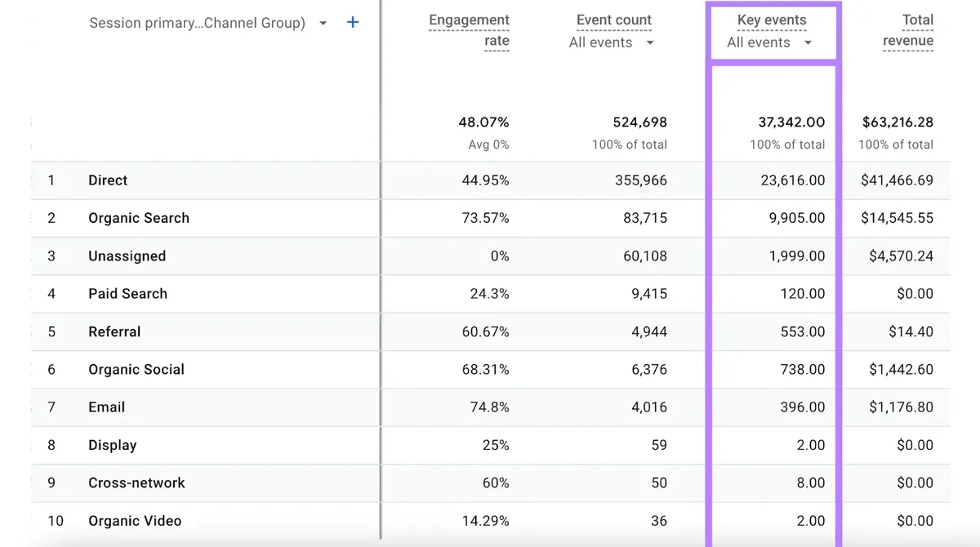980x547 pixels.
Task: Click Organic Search event count 83,715
Action: [x=645, y=218]
